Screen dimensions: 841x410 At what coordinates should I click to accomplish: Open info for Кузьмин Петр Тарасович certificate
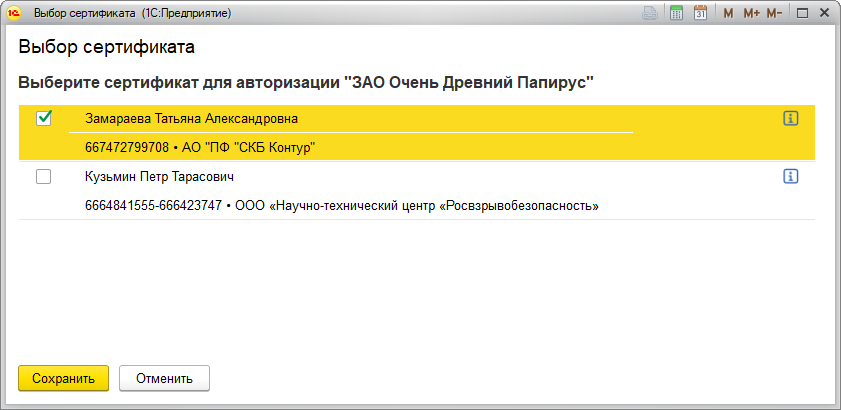[791, 176]
